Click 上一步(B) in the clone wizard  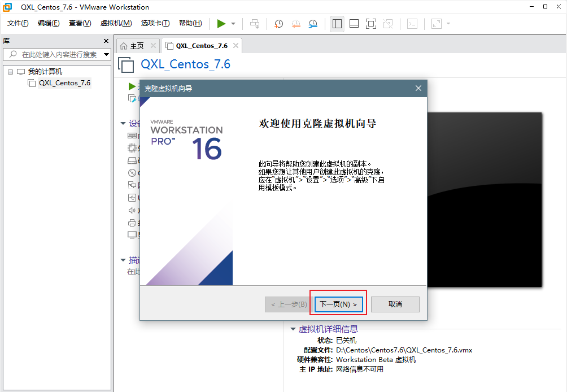pyautogui.click(x=288, y=304)
